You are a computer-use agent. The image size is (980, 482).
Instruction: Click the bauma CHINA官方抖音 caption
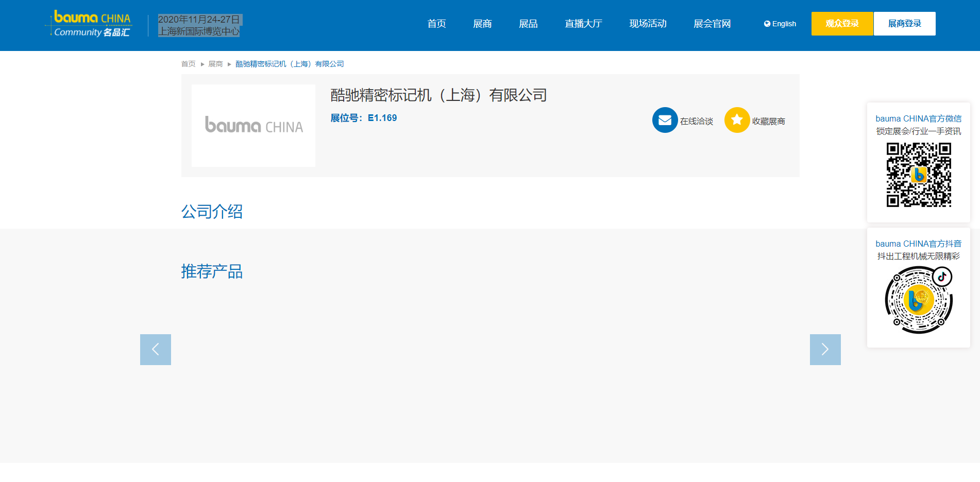919,244
